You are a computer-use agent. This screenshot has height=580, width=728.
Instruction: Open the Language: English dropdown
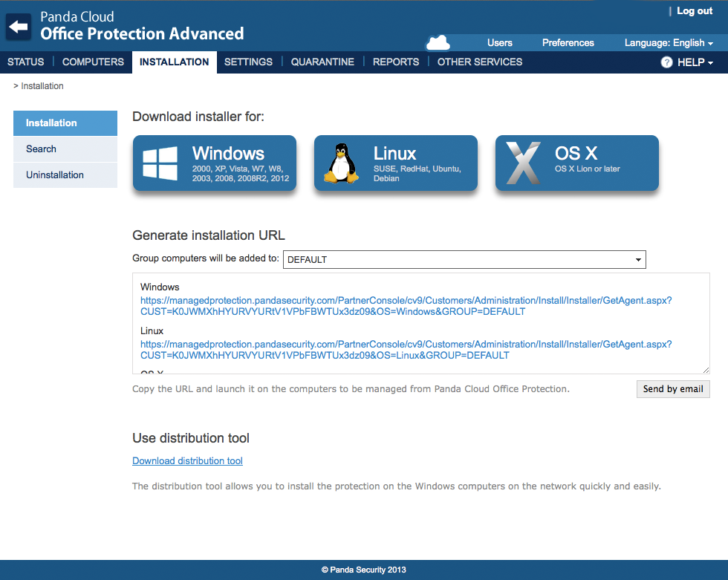point(668,42)
